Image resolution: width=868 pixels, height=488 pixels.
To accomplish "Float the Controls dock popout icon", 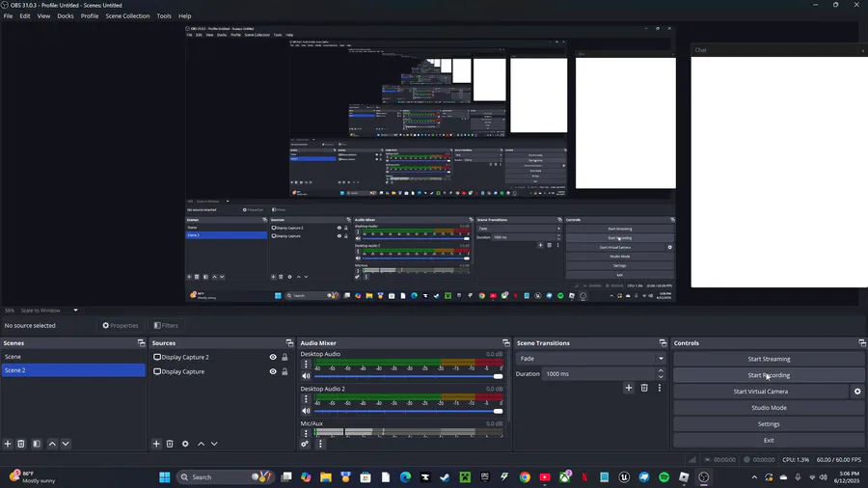I will click(862, 343).
